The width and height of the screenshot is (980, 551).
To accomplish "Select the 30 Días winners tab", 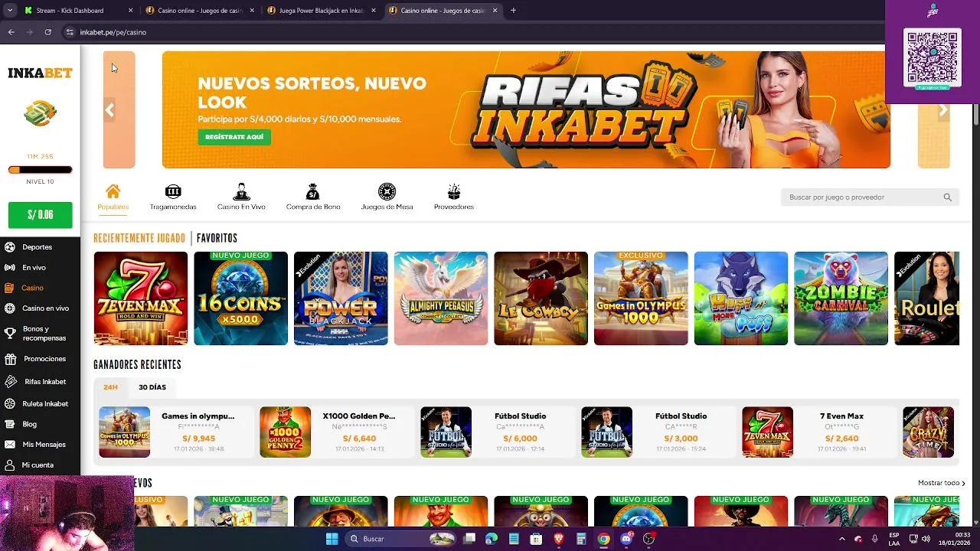I will point(152,387).
